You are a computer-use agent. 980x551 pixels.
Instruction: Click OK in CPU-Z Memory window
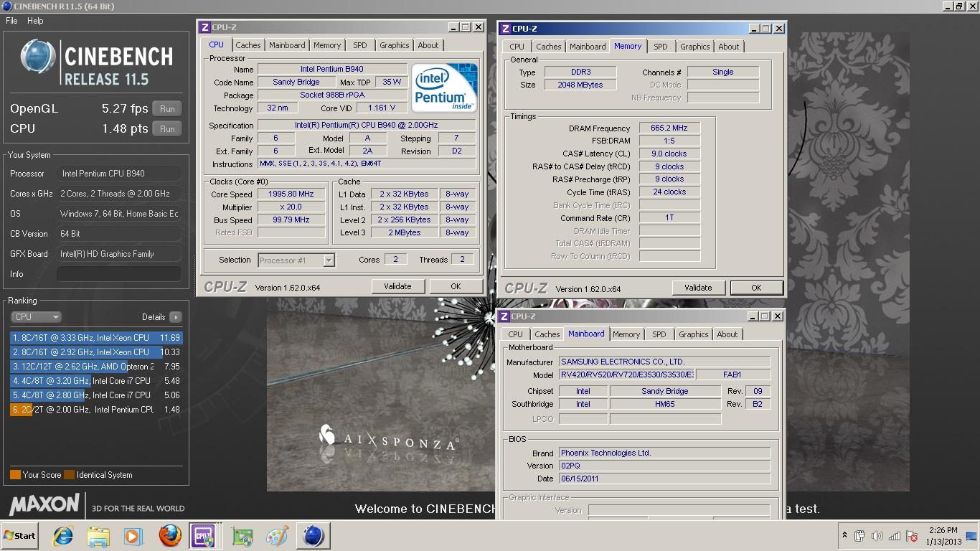coord(756,288)
